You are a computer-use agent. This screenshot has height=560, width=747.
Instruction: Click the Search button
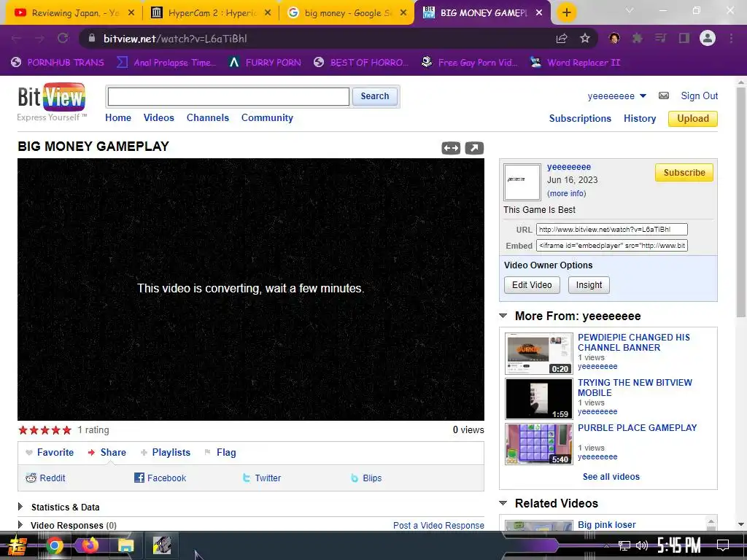pos(375,96)
